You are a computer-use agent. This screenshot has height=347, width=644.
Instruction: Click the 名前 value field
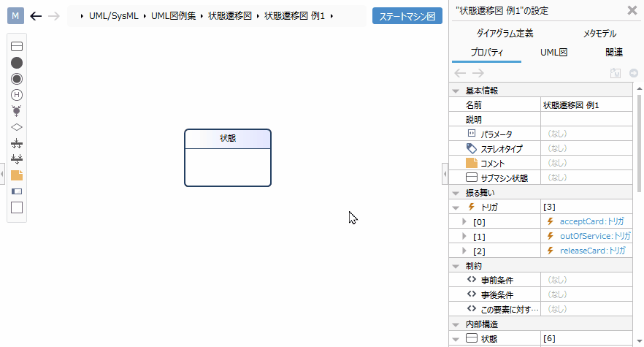(586, 105)
